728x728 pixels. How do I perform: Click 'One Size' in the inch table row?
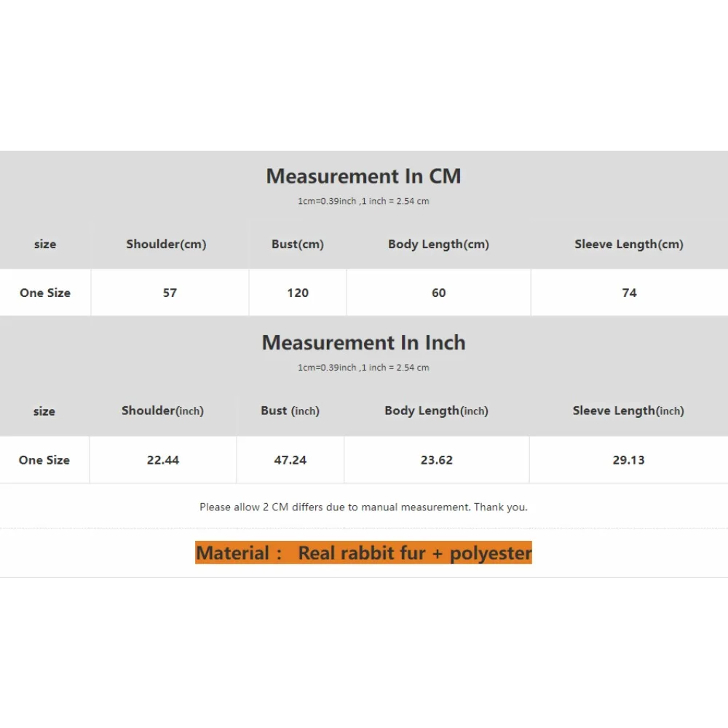tap(44, 460)
